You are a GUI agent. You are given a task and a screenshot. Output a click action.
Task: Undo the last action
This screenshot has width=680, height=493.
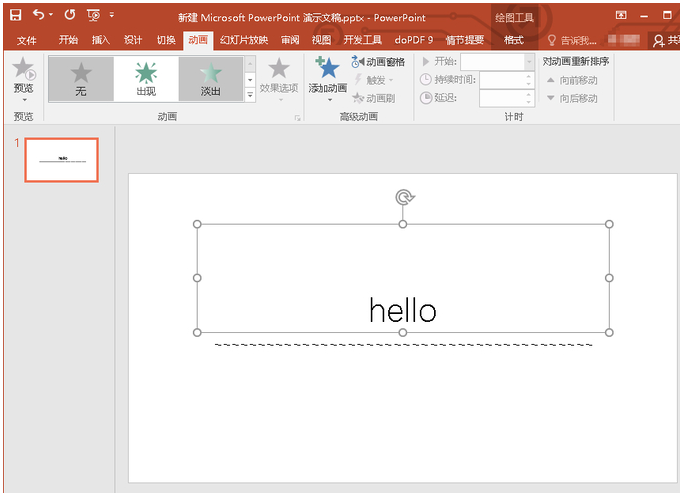[x=38, y=15]
